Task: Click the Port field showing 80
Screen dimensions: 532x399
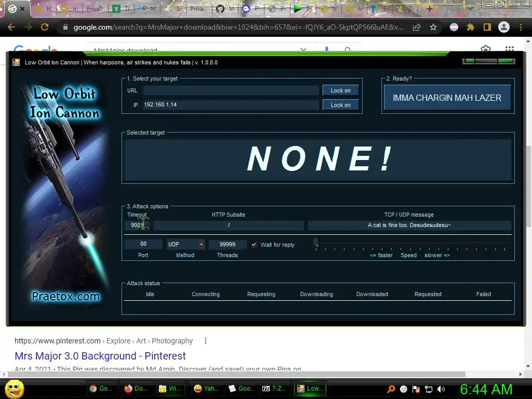Action: pyautogui.click(x=143, y=244)
